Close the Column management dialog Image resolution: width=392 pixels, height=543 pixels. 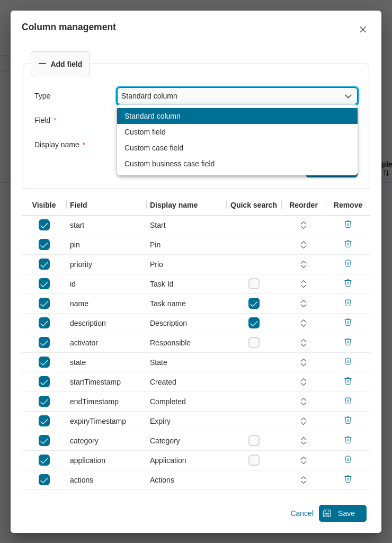(x=363, y=30)
